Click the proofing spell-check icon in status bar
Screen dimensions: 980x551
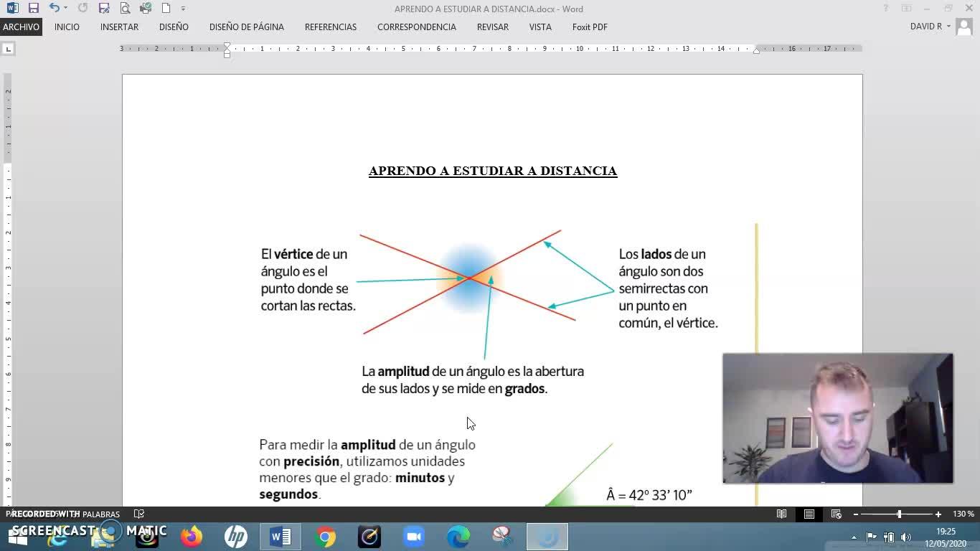click(139, 514)
